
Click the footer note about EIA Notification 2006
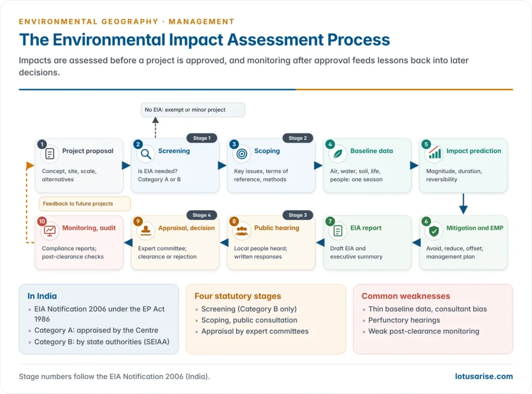(x=114, y=377)
